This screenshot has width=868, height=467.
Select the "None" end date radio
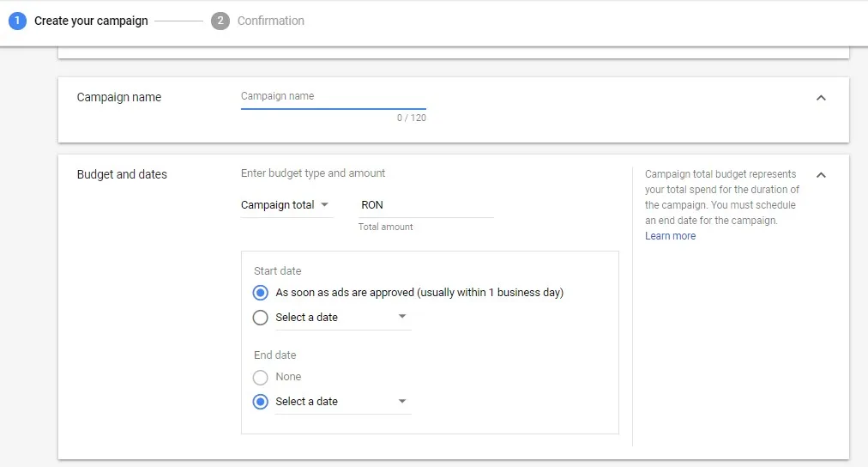pyautogui.click(x=261, y=377)
